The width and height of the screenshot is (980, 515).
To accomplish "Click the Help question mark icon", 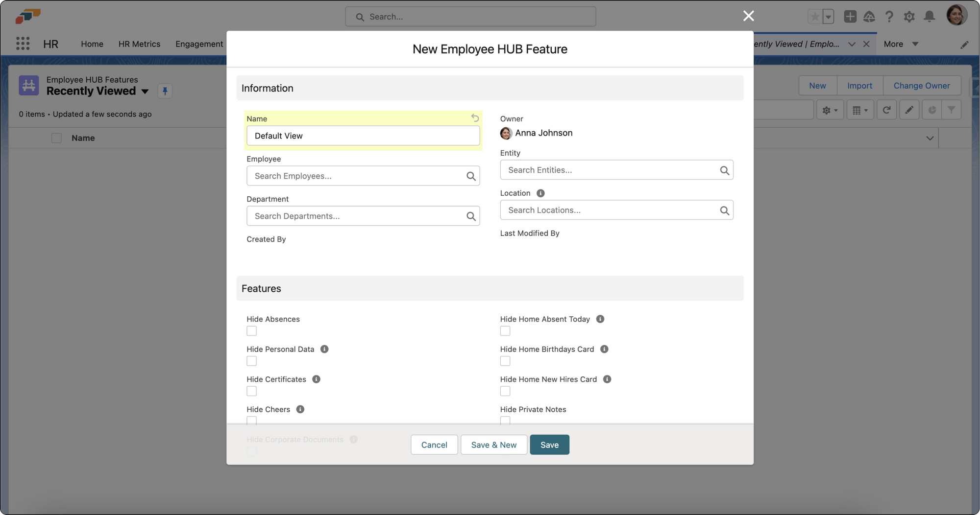I will (889, 16).
